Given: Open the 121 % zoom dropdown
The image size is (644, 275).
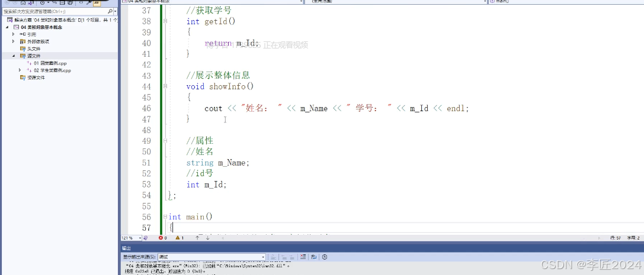Looking at the screenshot, I should 140,238.
